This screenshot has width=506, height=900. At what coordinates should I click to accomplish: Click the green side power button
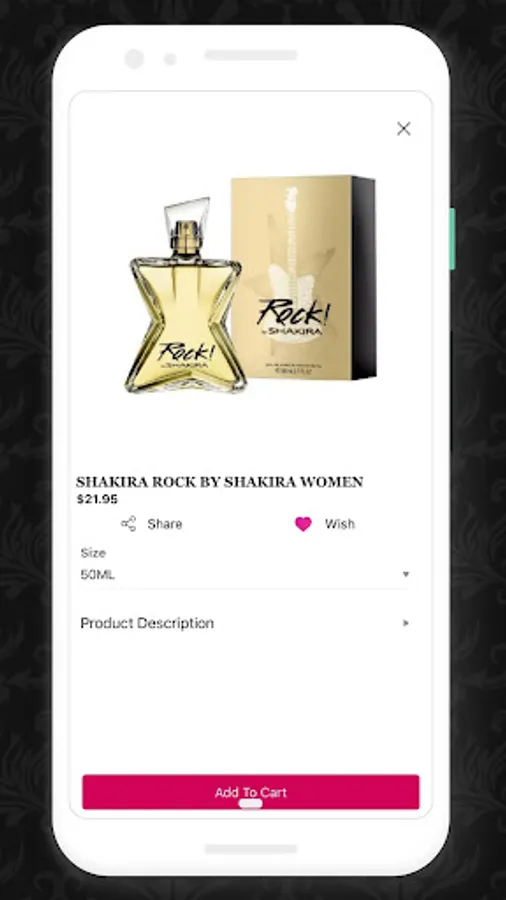pyautogui.click(x=452, y=239)
